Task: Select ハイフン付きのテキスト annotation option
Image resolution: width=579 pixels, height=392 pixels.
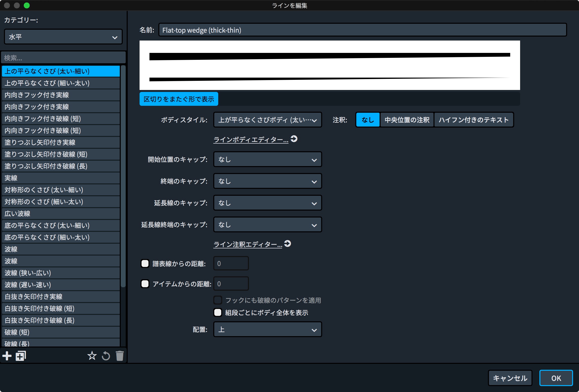Action: point(474,120)
